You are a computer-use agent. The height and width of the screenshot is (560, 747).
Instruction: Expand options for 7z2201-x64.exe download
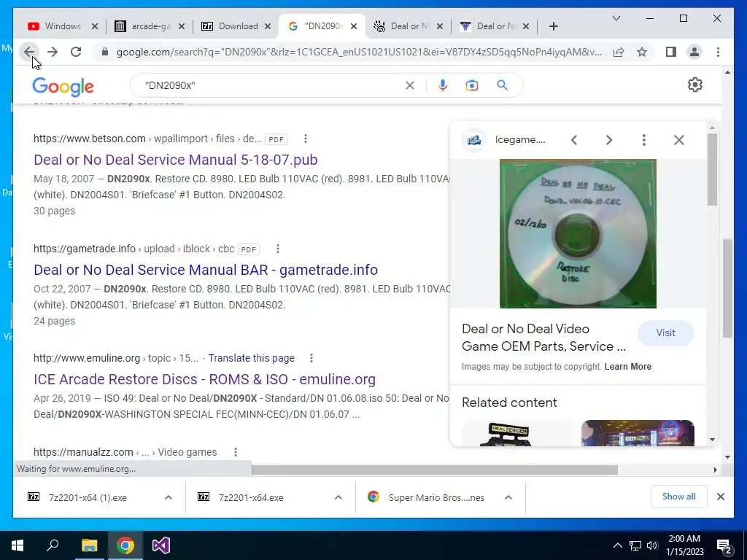click(338, 497)
